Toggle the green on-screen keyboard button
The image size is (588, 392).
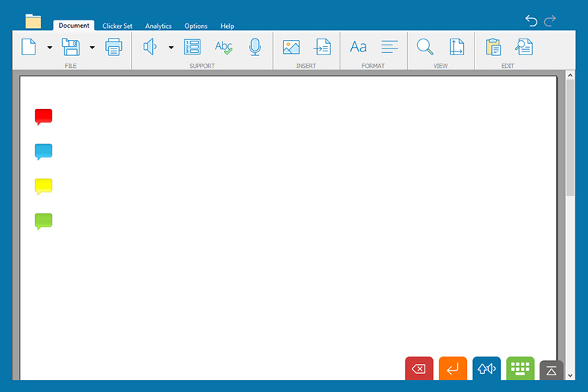(520, 369)
